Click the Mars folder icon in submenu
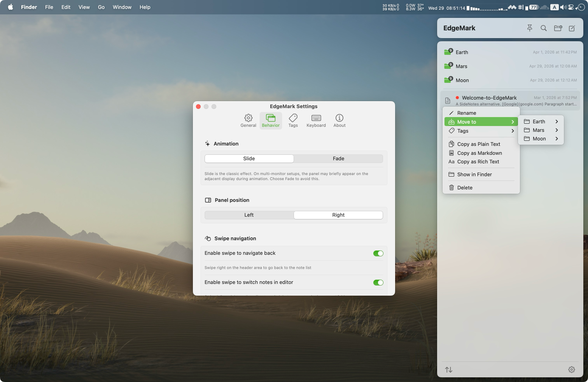Image resolution: width=588 pixels, height=382 pixels. click(527, 130)
